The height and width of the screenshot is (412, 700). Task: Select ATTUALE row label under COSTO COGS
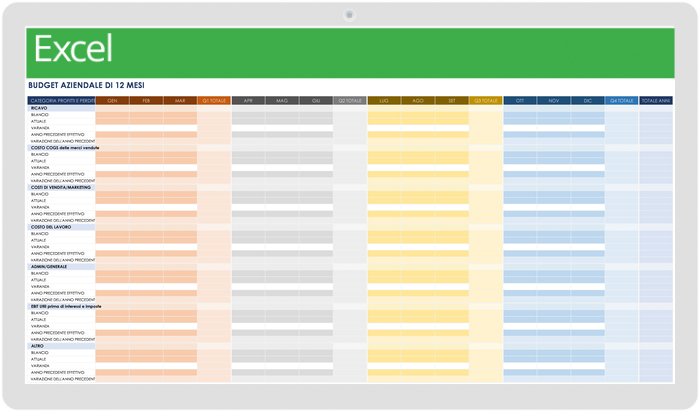[x=38, y=161]
